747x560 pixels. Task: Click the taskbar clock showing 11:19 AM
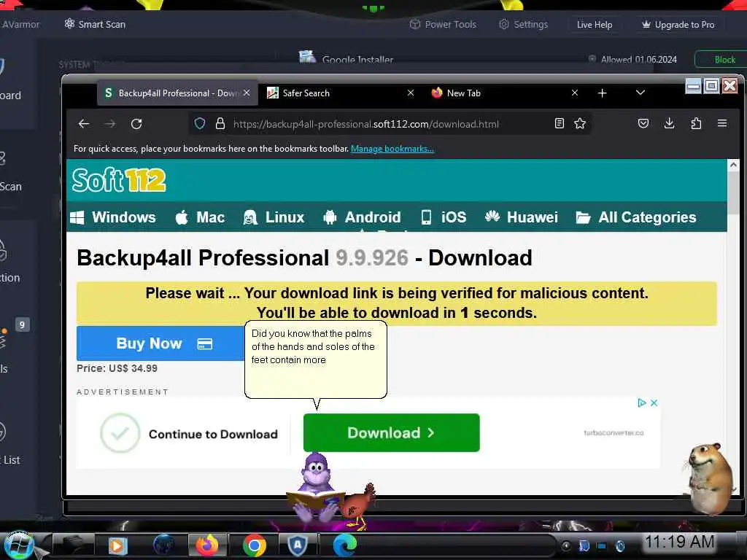point(679,542)
